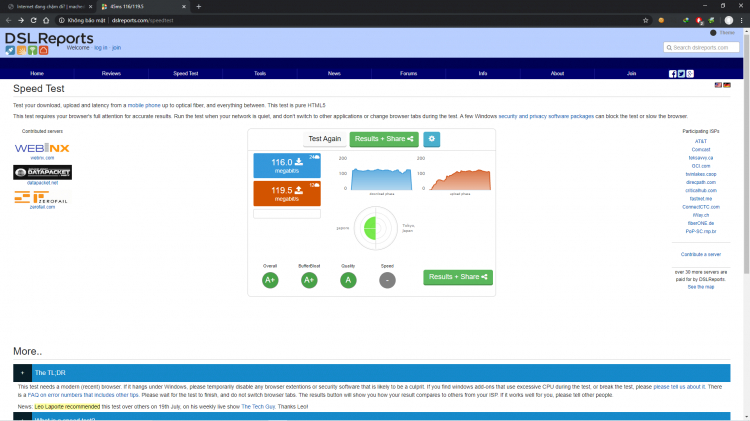
Task: Open the Reviews menu item
Action: [x=111, y=73]
